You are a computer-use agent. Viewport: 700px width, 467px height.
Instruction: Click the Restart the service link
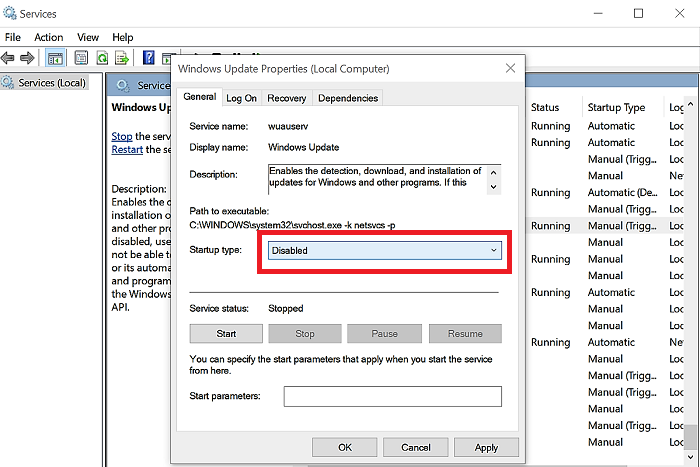[x=127, y=150]
